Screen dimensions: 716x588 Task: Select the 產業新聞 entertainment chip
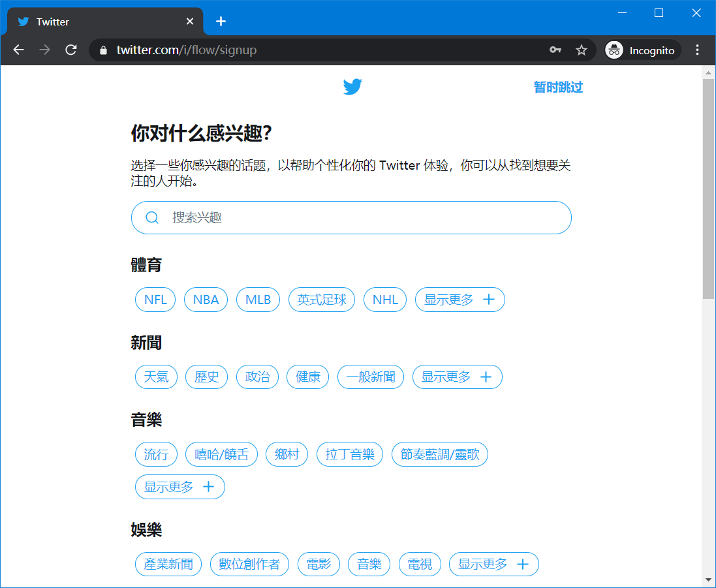coord(168,565)
